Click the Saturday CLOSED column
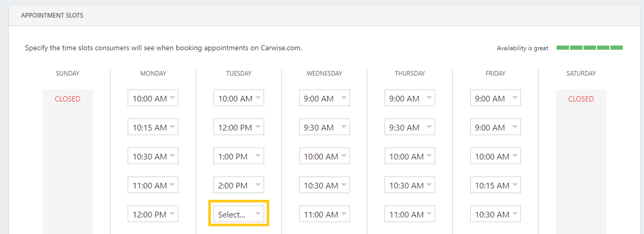 pyautogui.click(x=581, y=162)
